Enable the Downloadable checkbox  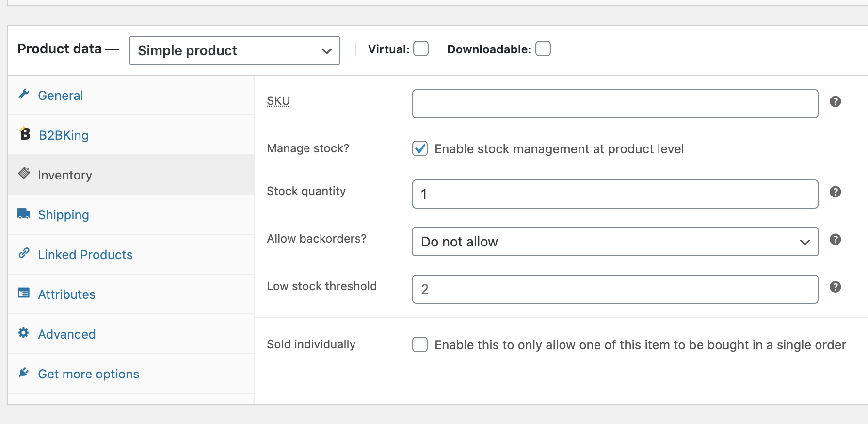pyautogui.click(x=543, y=49)
